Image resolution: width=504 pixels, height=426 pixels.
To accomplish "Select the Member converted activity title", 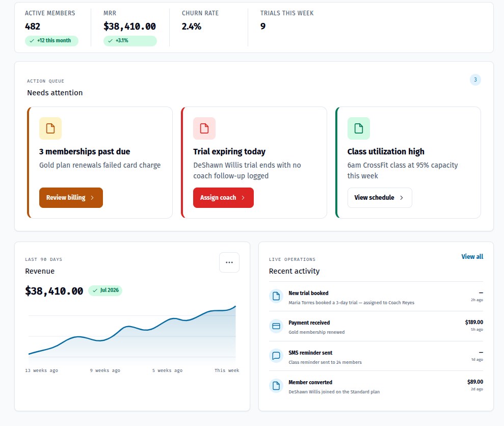I will [310, 382].
